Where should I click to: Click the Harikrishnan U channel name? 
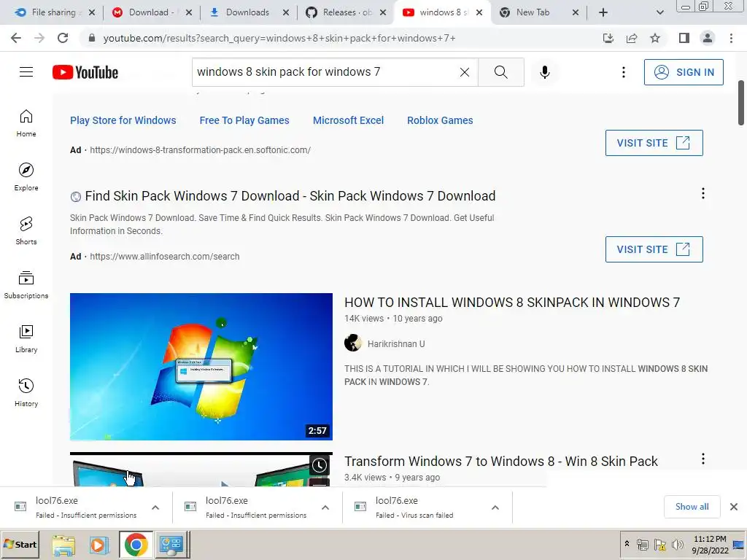tap(396, 344)
